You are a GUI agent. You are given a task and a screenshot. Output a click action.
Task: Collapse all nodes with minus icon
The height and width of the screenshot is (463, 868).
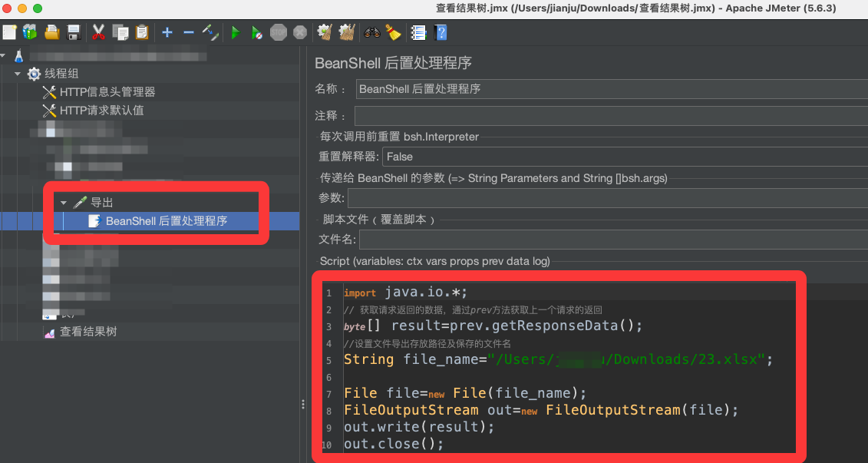189,33
